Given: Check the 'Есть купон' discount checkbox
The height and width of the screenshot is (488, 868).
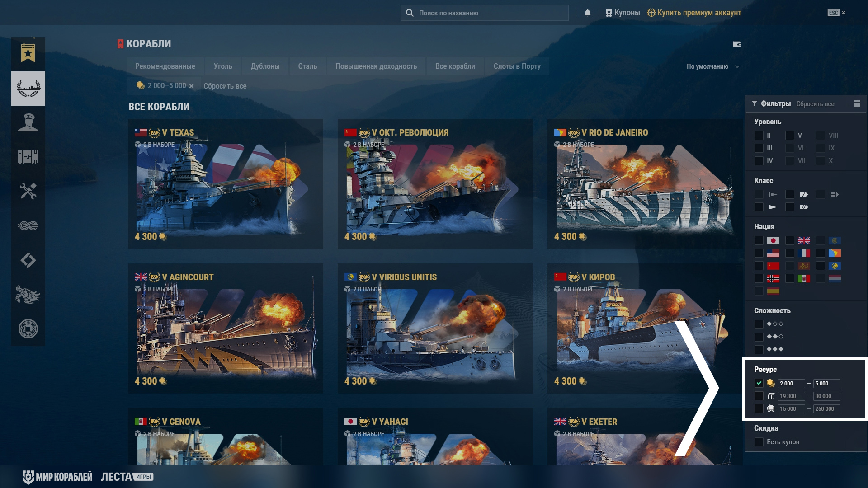Looking at the screenshot, I should (759, 442).
